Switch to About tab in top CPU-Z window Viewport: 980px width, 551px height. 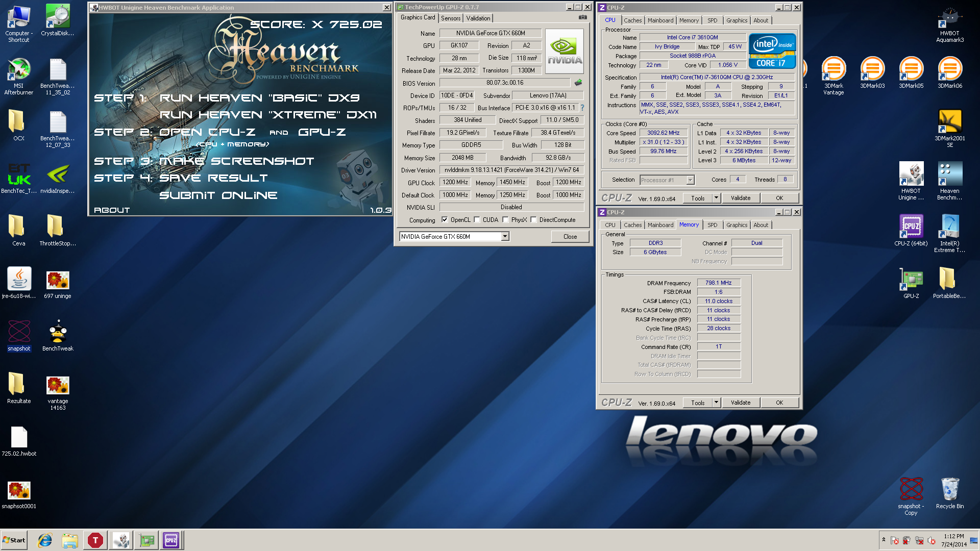tap(761, 20)
